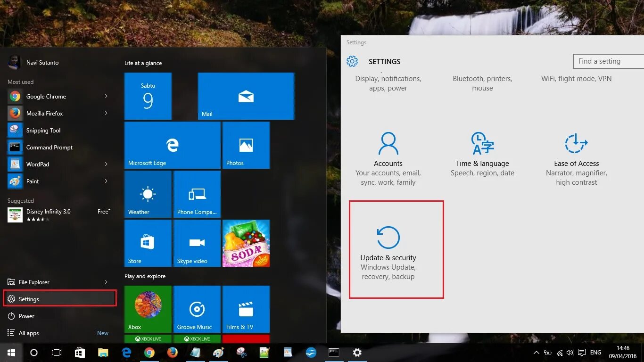The width and height of the screenshot is (644, 362).
Task: Open the volume control in system tray
Action: (x=570, y=353)
